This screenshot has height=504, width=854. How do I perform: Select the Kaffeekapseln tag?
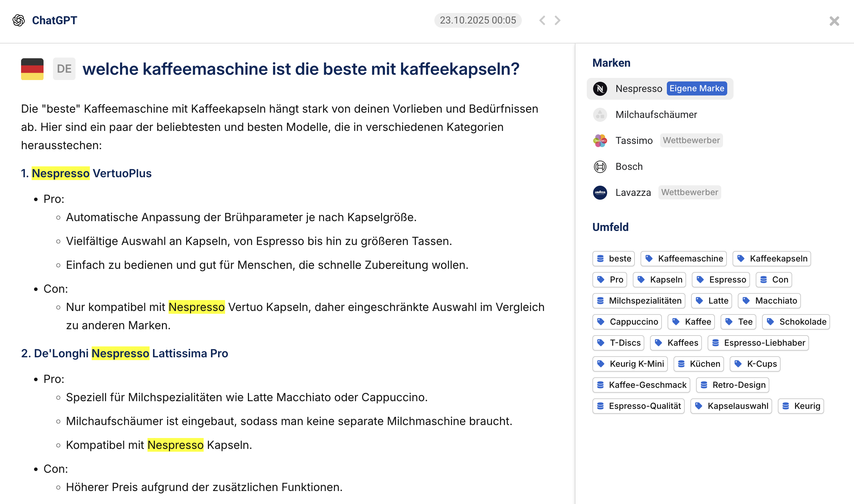[772, 259]
